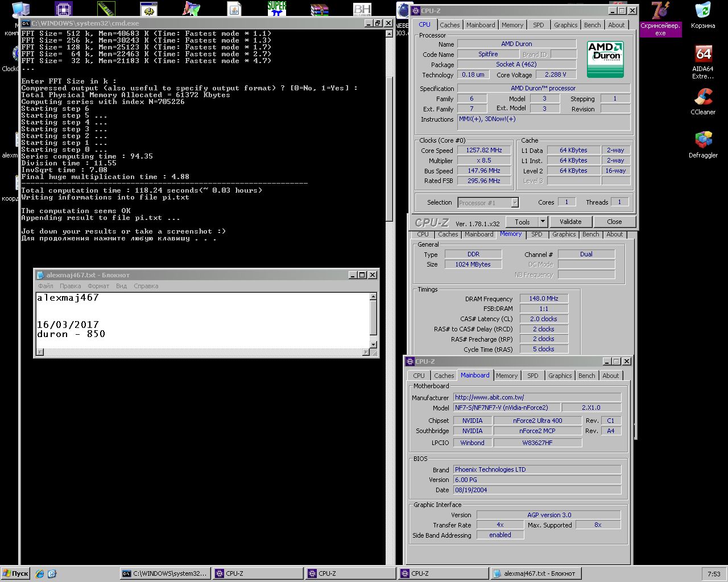Click the Core Speed value 1257.82 MHz
Screen dimensions: 728x582
click(483, 151)
